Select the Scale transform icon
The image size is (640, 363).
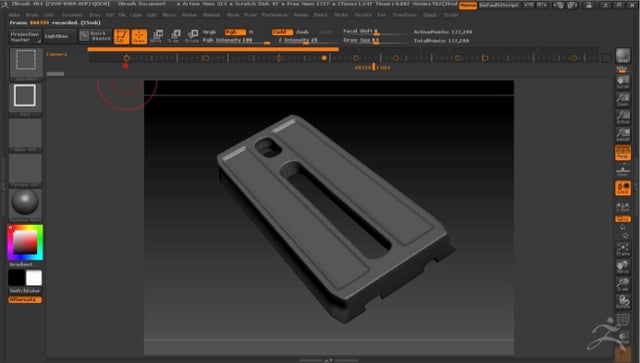[x=175, y=36]
